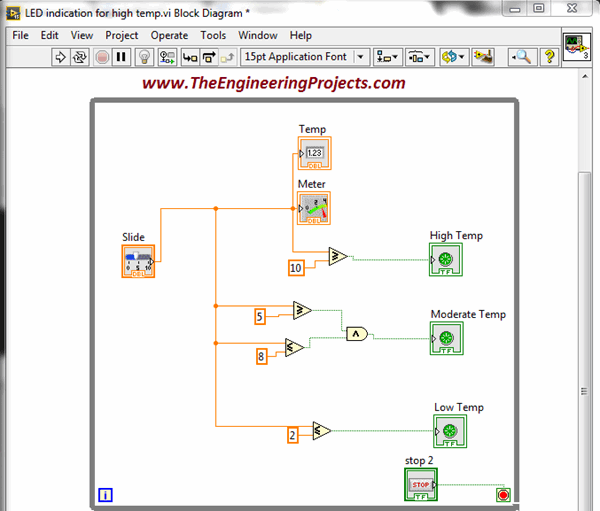Close the Block Diagram window
Viewport: 600px width, 511px height.
tap(572, 8)
